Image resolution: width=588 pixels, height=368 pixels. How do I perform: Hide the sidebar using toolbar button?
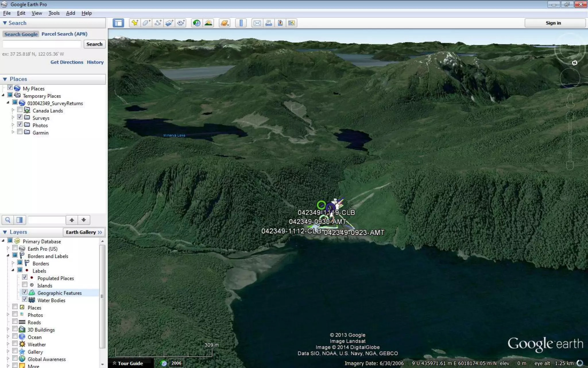coord(118,23)
